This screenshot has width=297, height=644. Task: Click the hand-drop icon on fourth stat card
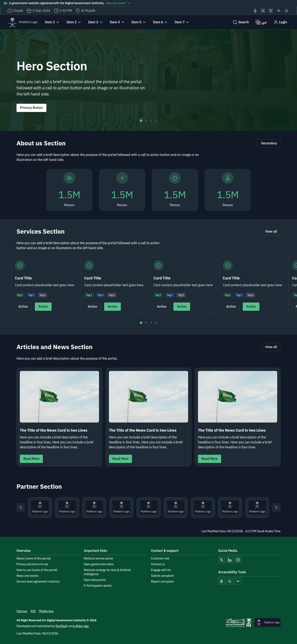point(227,178)
